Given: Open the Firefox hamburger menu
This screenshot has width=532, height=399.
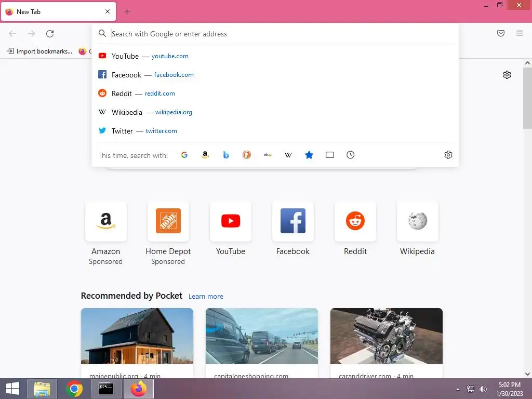Looking at the screenshot, I should tap(520, 33).
